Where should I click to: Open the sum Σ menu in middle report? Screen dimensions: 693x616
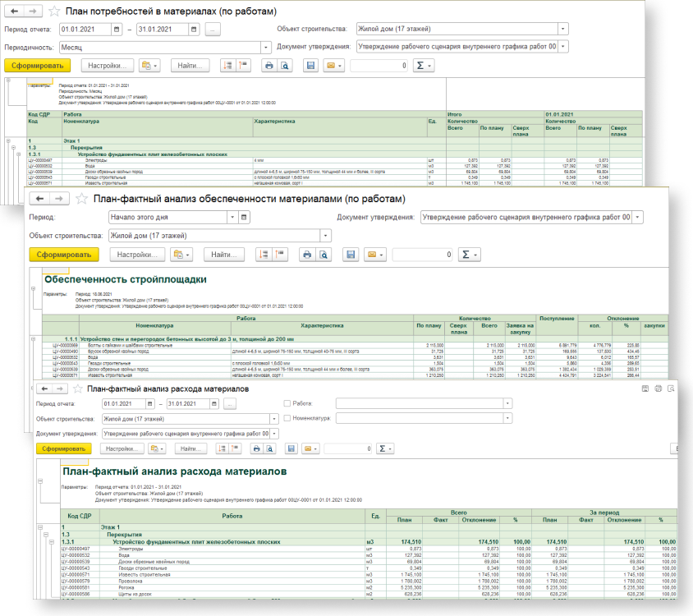tap(468, 255)
